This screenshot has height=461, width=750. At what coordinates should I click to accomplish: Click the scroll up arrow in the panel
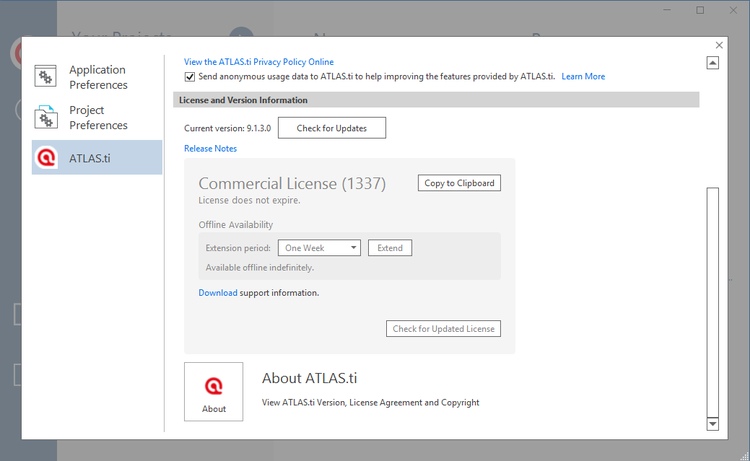point(713,63)
